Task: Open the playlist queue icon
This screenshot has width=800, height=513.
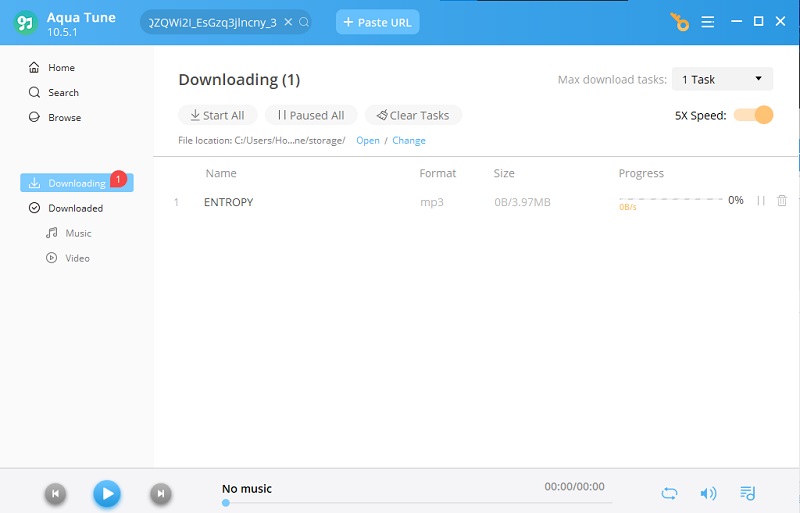Action: [747, 493]
